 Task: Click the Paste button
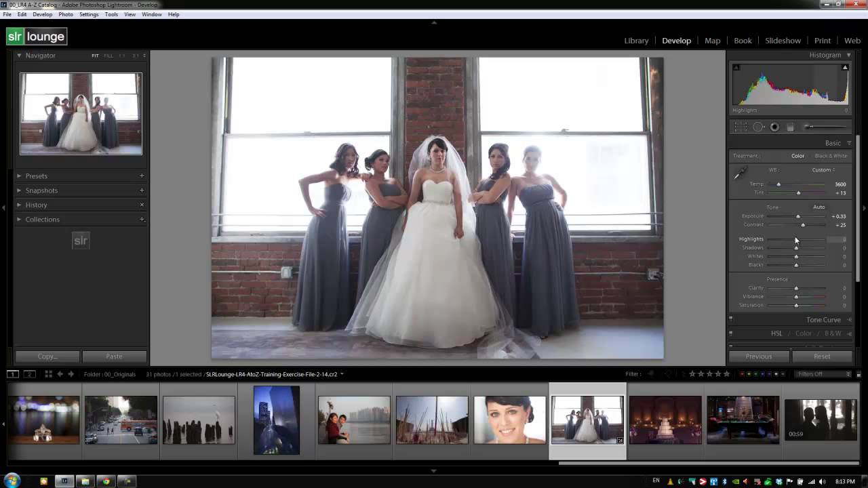(x=114, y=357)
